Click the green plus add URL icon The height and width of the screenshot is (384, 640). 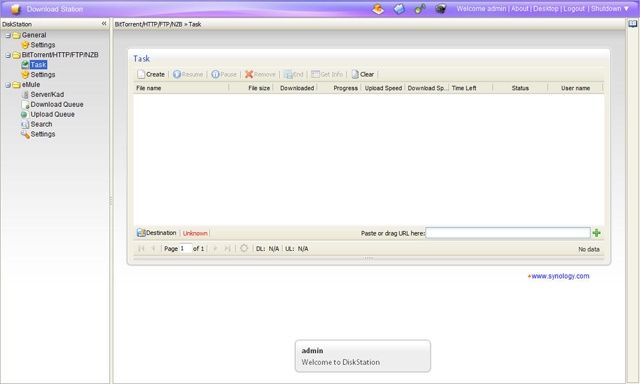(x=597, y=233)
